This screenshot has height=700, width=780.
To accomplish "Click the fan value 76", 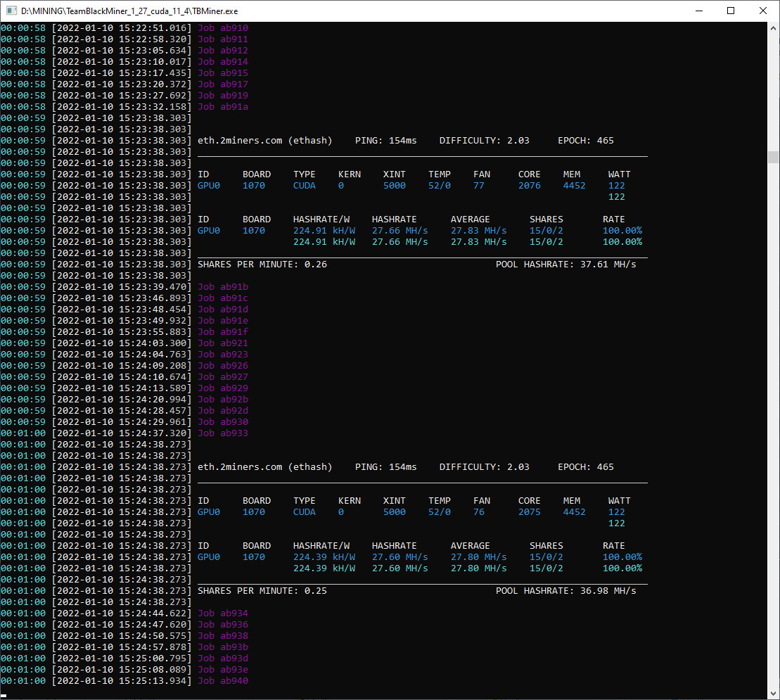I will [x=478, y=512].
